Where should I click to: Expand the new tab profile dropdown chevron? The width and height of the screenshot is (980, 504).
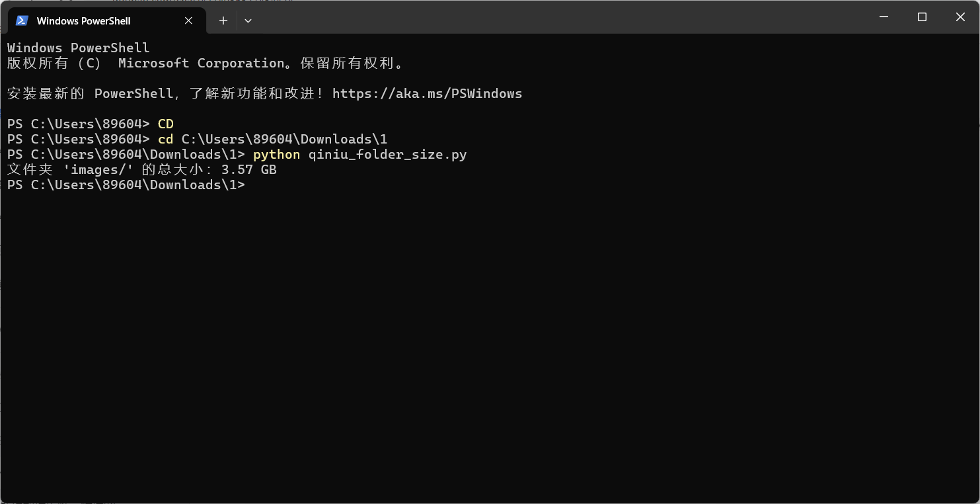pyautogui.click(x=248, y=21)
